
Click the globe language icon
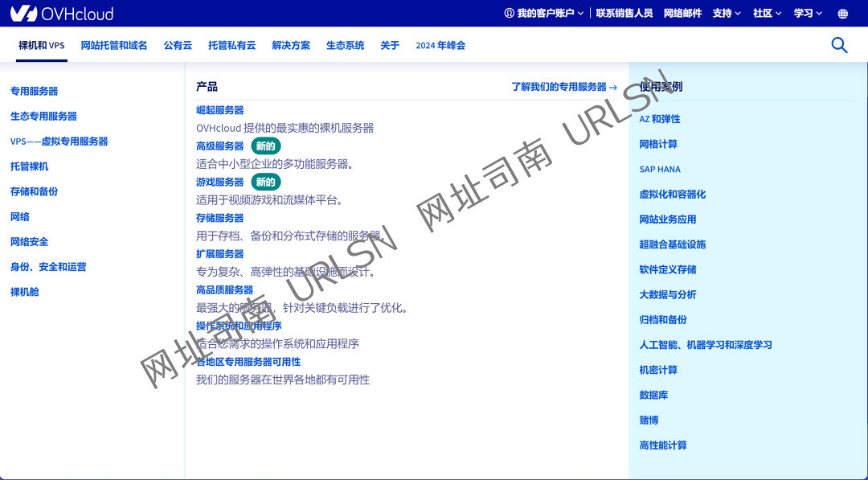[842, 13]
